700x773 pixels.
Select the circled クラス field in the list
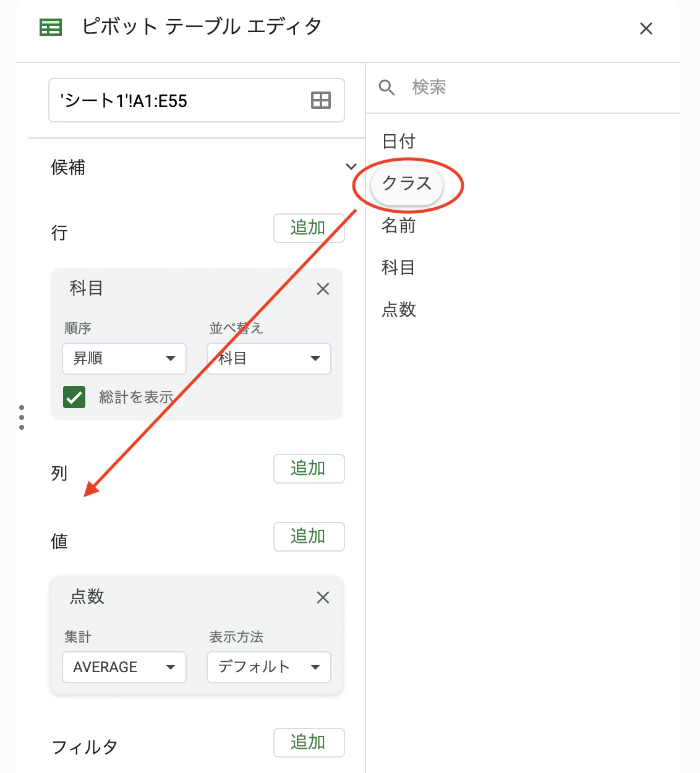point(406,183)
